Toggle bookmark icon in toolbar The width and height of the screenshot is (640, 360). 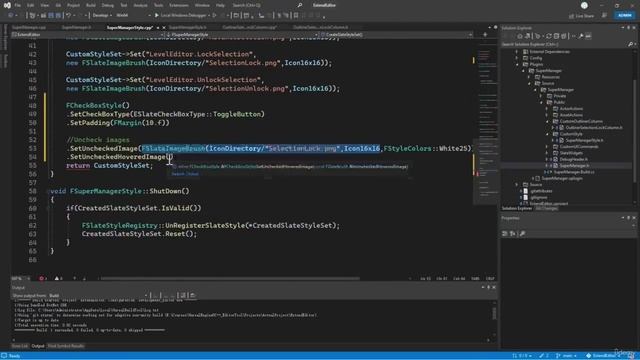coord(296,16)
